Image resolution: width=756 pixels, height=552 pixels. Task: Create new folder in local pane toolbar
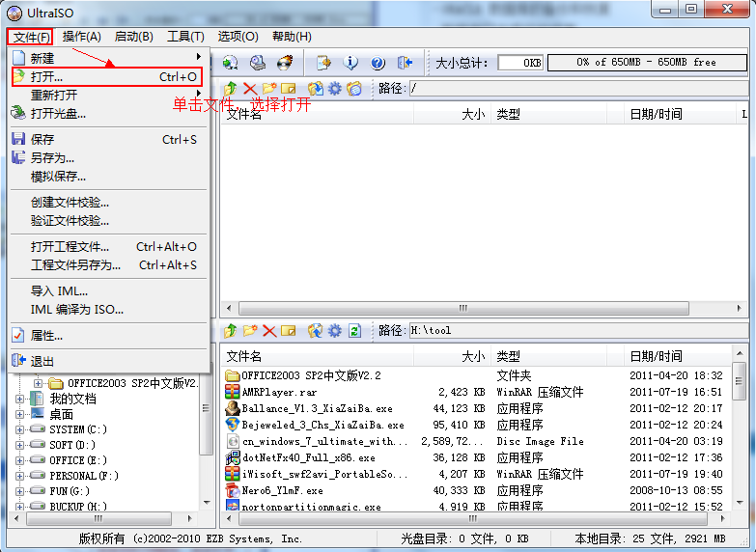coord(250,331)
